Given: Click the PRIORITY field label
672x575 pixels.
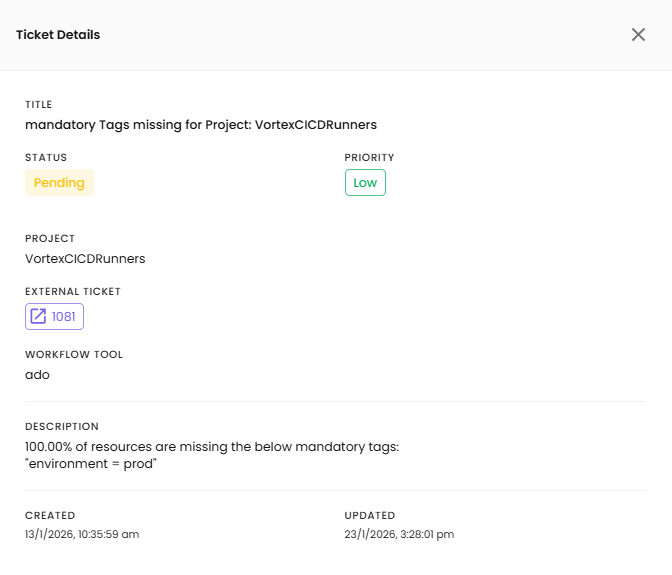Looking at the screenshot, I should click(370, 158).
